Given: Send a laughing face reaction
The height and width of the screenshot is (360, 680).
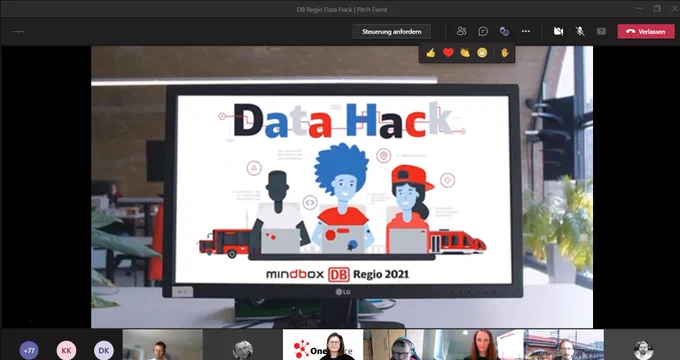Looking at the screenshot, I should pos(482,53).
